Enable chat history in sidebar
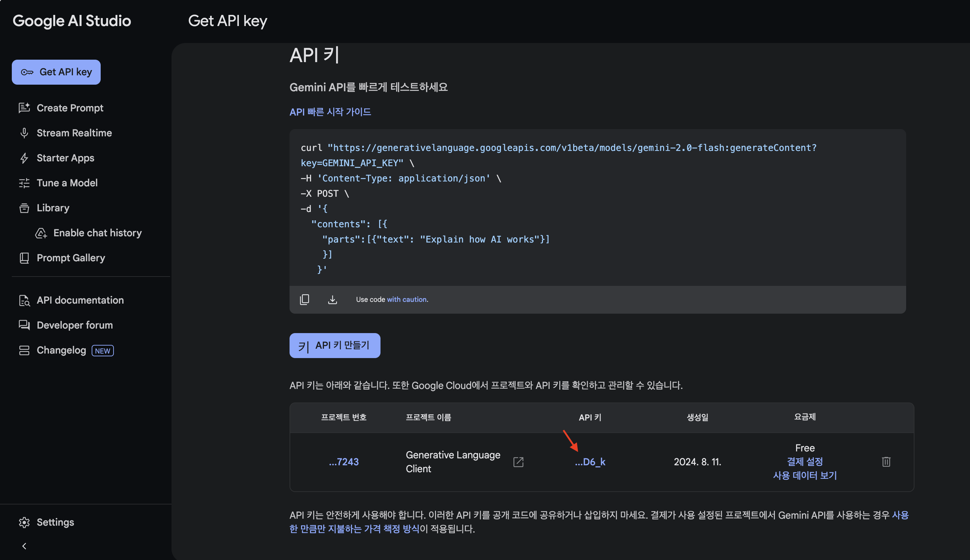The height and width of the screenshot is (560, 970). (97, 233)
